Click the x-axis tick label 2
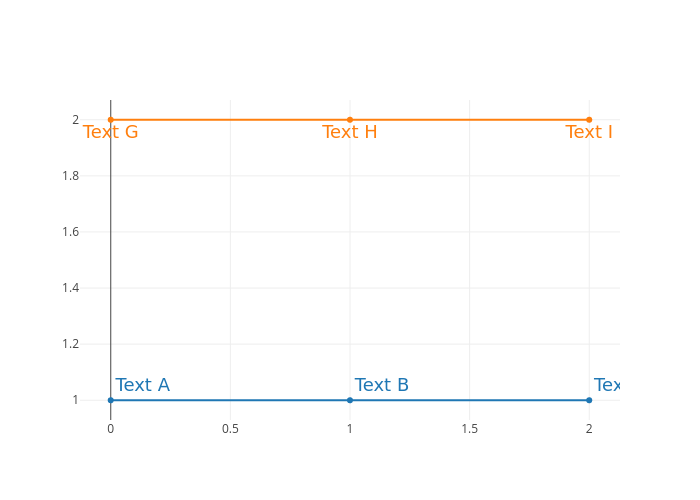 589,429
